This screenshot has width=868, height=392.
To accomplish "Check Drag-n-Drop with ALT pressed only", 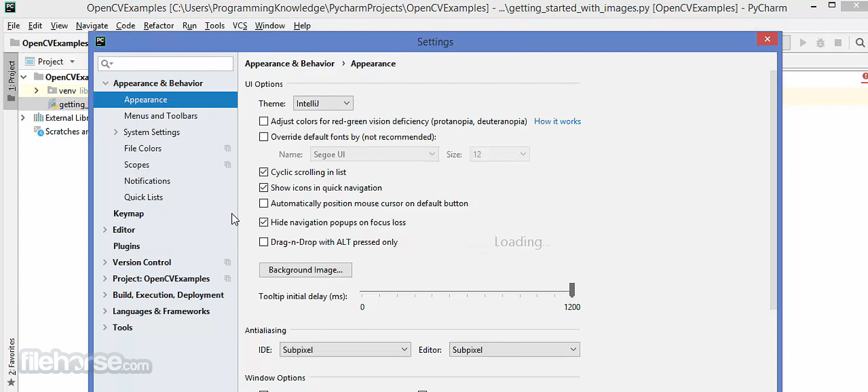I will click(x=264, y=242).
